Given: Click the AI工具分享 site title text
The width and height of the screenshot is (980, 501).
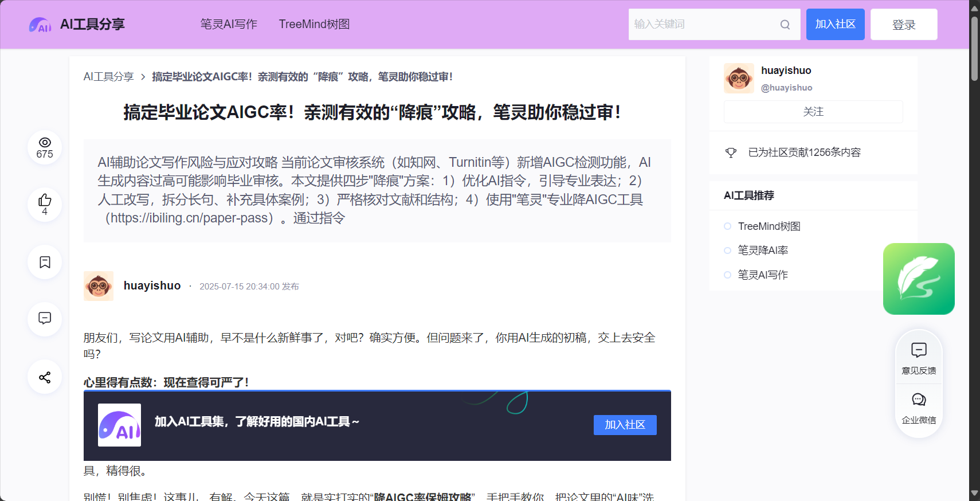Looking at the screenshot, I should click(92, 24).
